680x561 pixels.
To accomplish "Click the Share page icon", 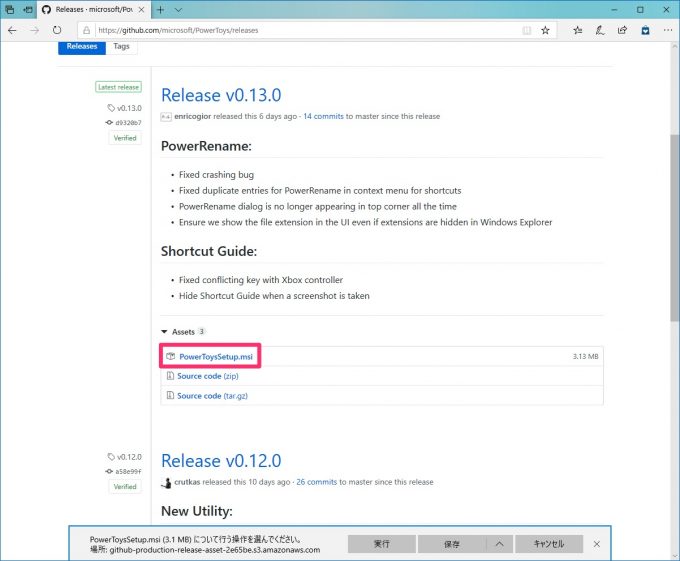I will click(x=622, y=30).
